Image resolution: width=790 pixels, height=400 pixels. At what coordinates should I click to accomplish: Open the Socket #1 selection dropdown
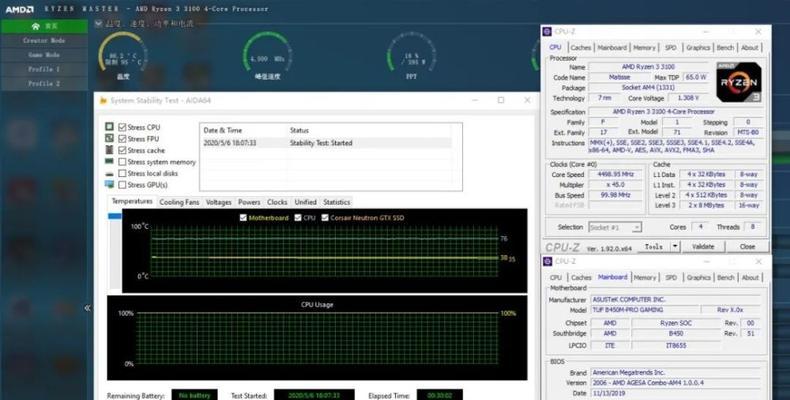(x=637, y=227)
